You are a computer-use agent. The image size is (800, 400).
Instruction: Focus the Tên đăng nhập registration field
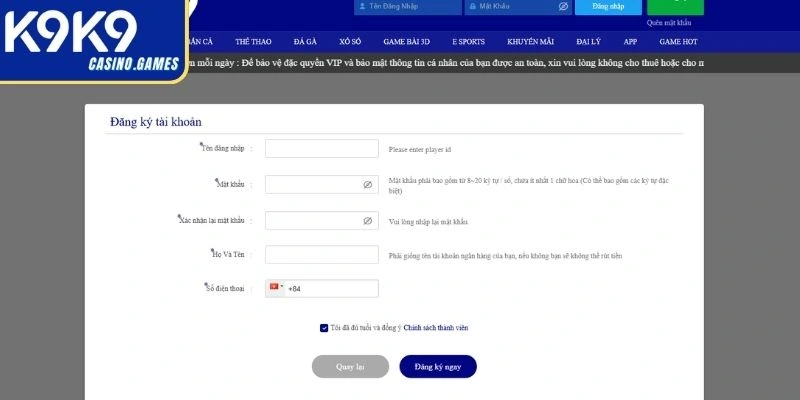point(322,148)
